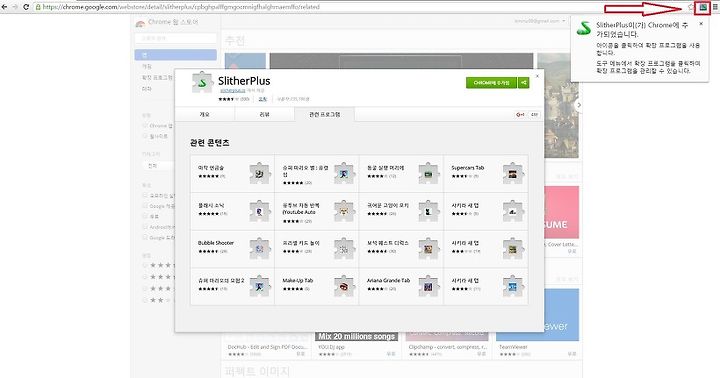This screenshot has height=378, width=720.
Task: Click the green CHROME install button
Action: [x=491, y=83]
